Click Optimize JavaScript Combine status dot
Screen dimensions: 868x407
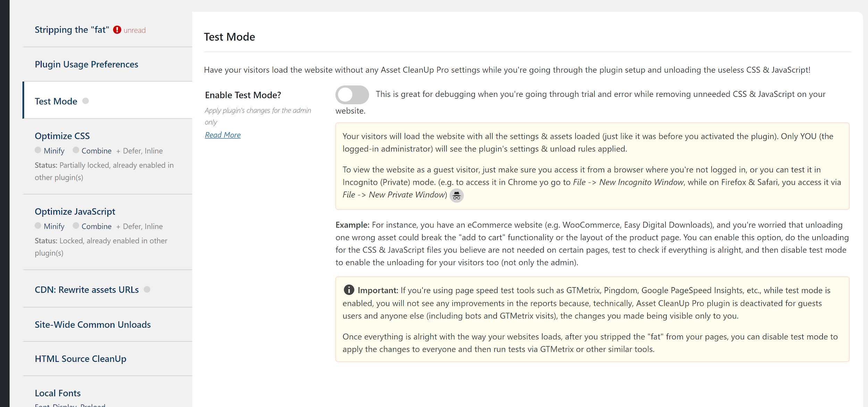76,226
